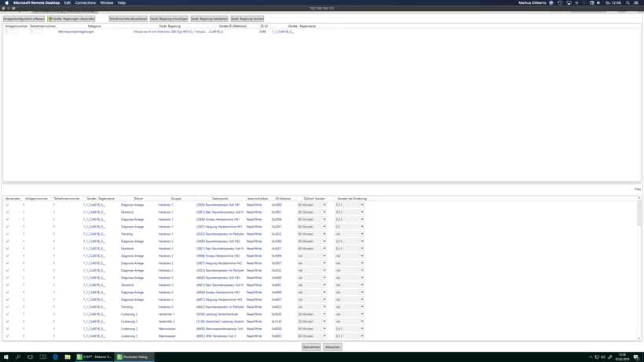Open the Help menu
Image resolution: width=644 pixels, height=362 pixels.
click(122, 3)
